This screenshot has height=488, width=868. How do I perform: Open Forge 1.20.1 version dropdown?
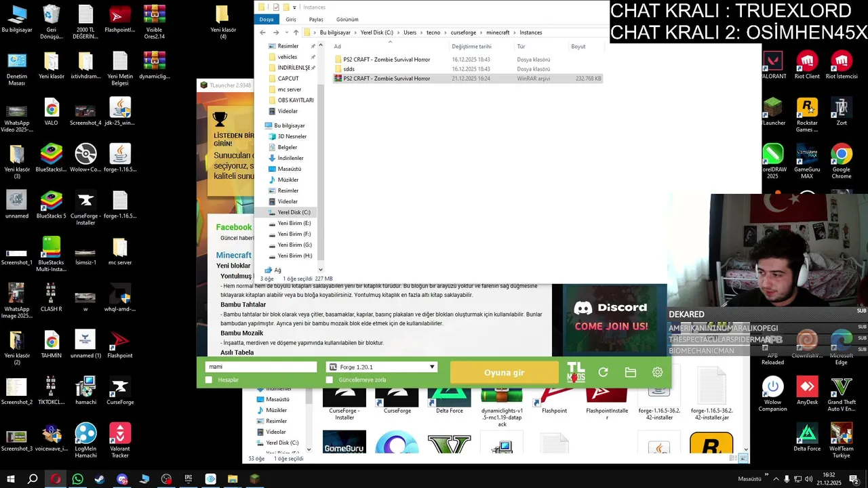(382, 367)
